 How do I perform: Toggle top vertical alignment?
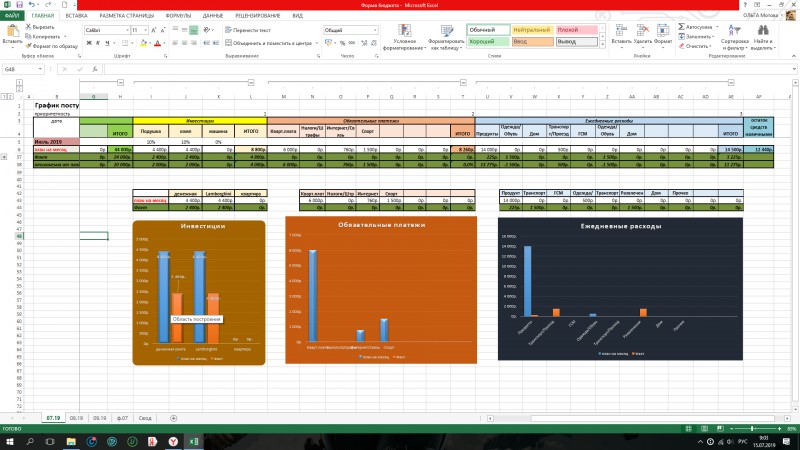pyautogui.click(x=175, y=30)
